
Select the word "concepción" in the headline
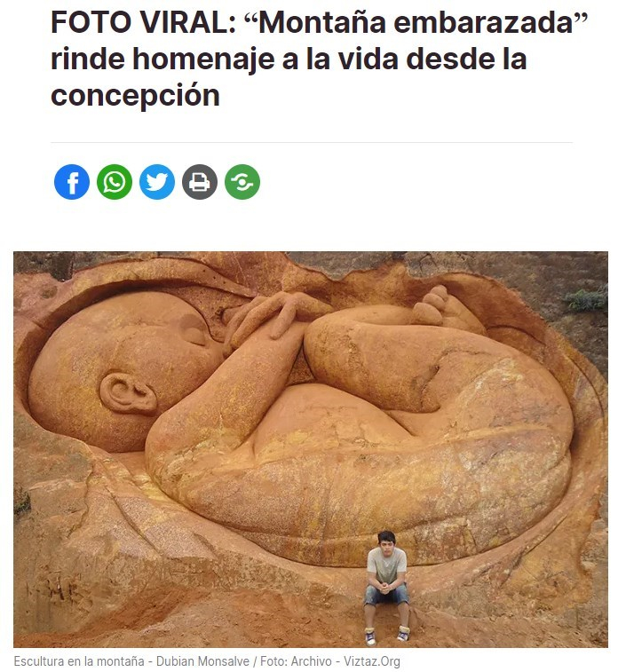[x=136, y=95]
